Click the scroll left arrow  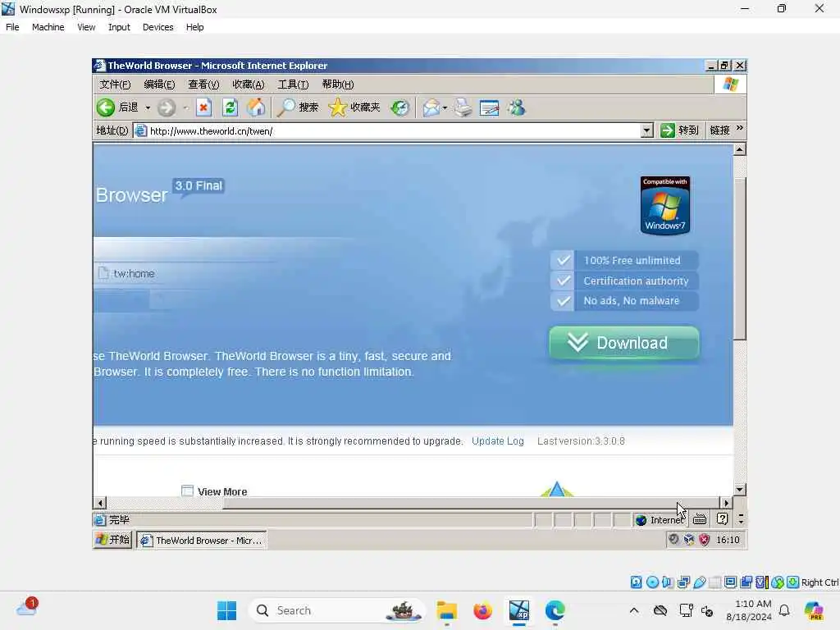[100, 503]
